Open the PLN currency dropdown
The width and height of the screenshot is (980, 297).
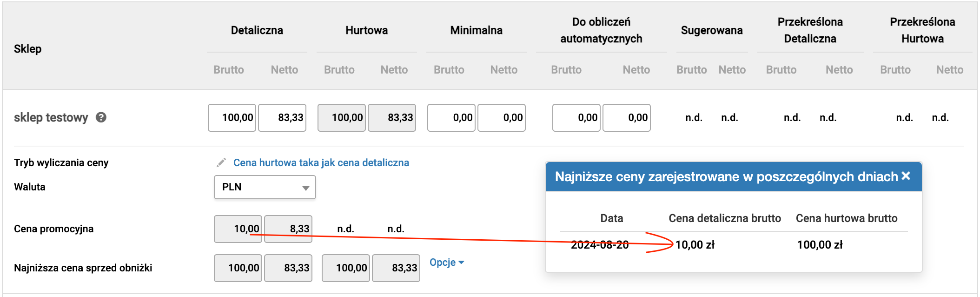265,187
